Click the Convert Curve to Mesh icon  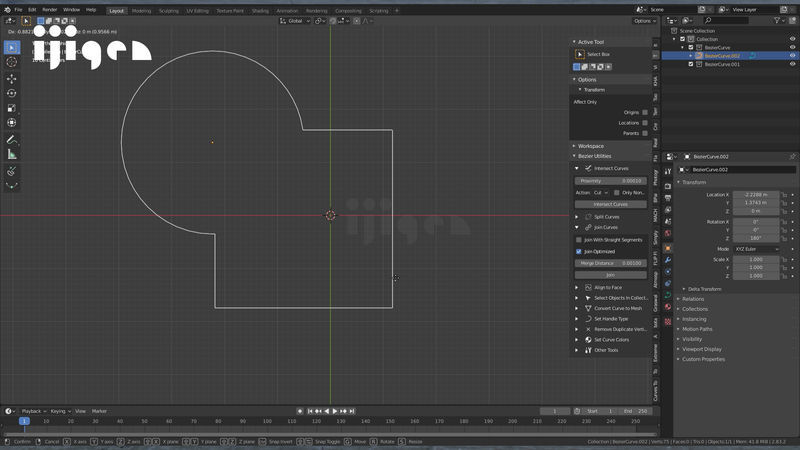[x=588, y=308]
